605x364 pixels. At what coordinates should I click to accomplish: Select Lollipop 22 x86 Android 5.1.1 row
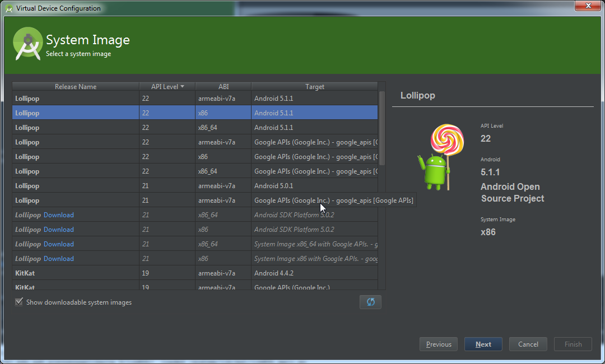[x=195, y=113]
